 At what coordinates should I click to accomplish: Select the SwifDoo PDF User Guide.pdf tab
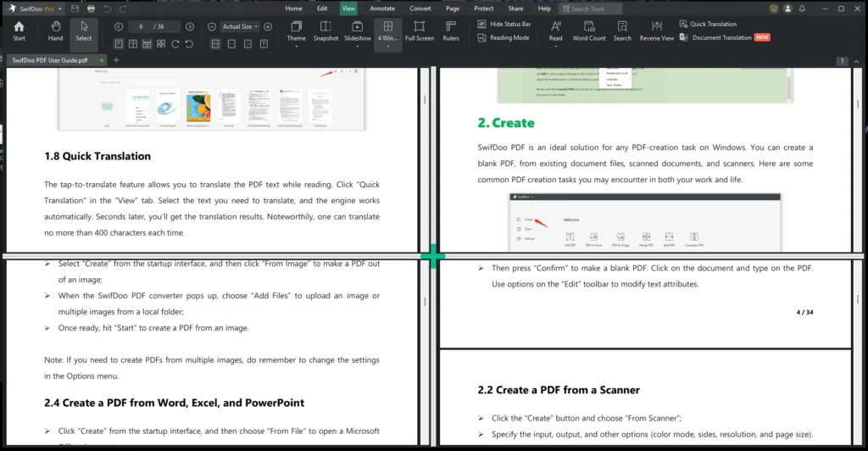(x=54, y=60)
